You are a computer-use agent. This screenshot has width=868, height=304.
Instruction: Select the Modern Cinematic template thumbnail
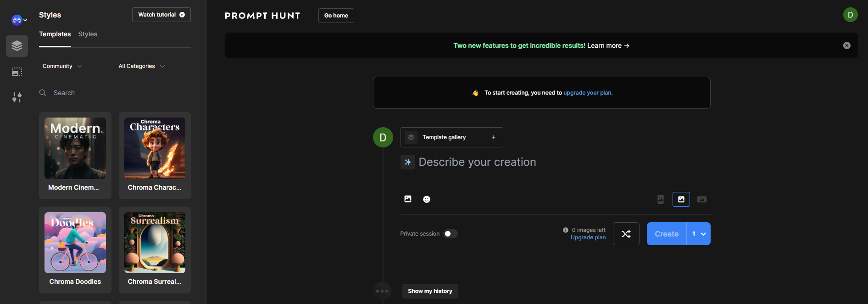[x=75, y=148]
